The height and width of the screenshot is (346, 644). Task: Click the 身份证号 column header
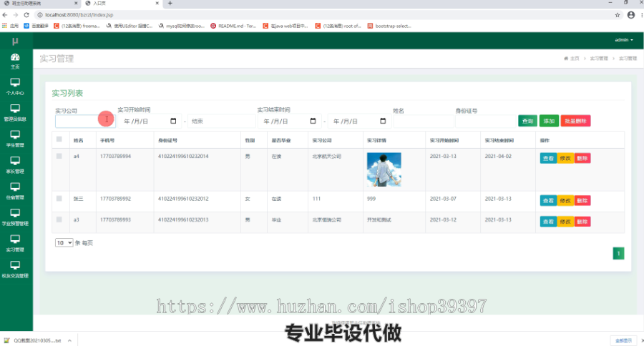point(167,140)
